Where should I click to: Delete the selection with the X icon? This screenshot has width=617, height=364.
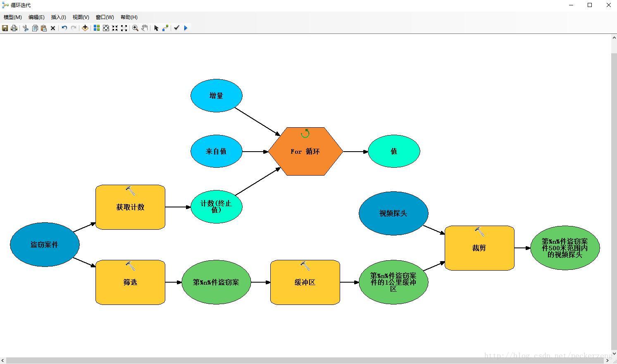pos(53,28)
